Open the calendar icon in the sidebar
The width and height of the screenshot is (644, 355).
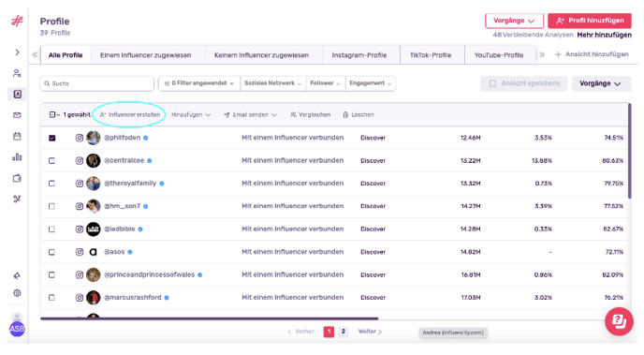[x=17, y=136]
